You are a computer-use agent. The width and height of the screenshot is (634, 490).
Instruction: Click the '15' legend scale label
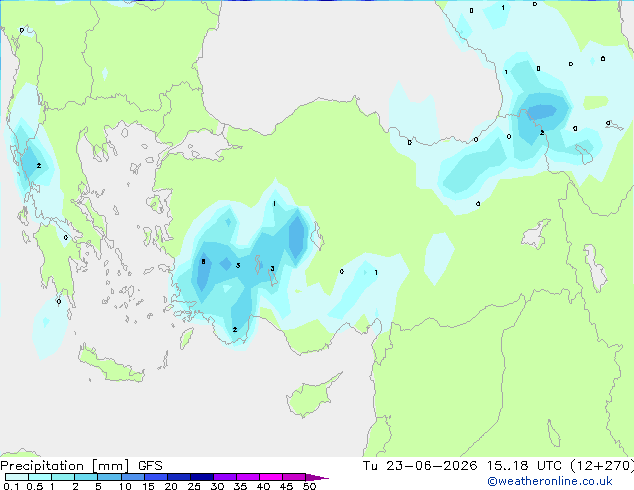coord(148,486)
